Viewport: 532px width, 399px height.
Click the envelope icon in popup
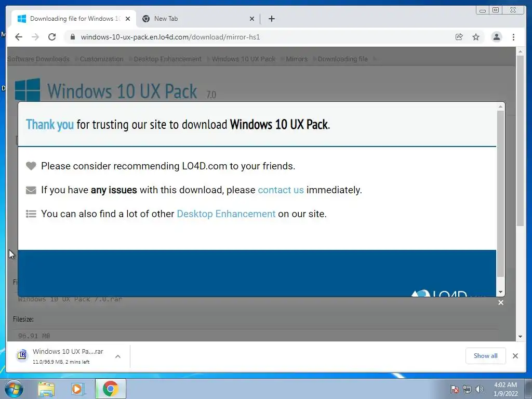31,190
